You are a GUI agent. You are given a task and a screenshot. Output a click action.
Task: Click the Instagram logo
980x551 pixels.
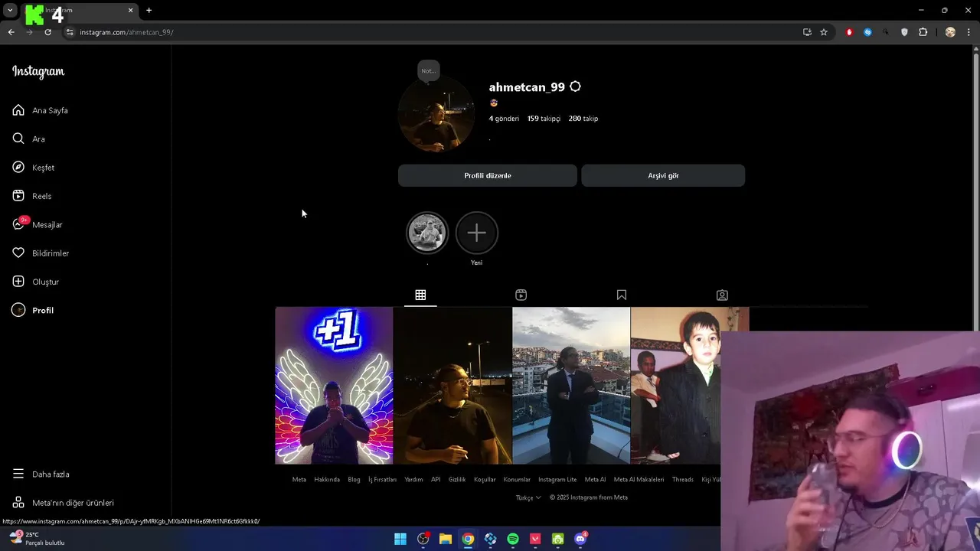38,71
